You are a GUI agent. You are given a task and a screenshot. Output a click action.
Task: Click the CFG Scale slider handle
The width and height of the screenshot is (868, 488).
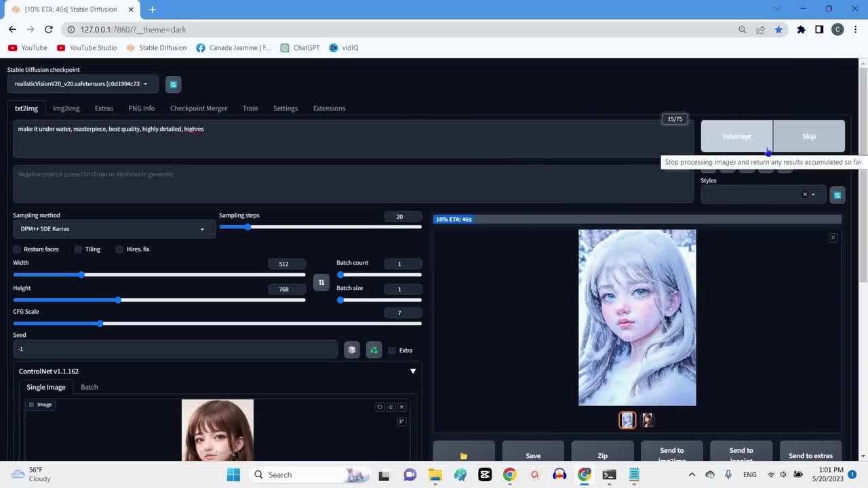pos(100,323)
